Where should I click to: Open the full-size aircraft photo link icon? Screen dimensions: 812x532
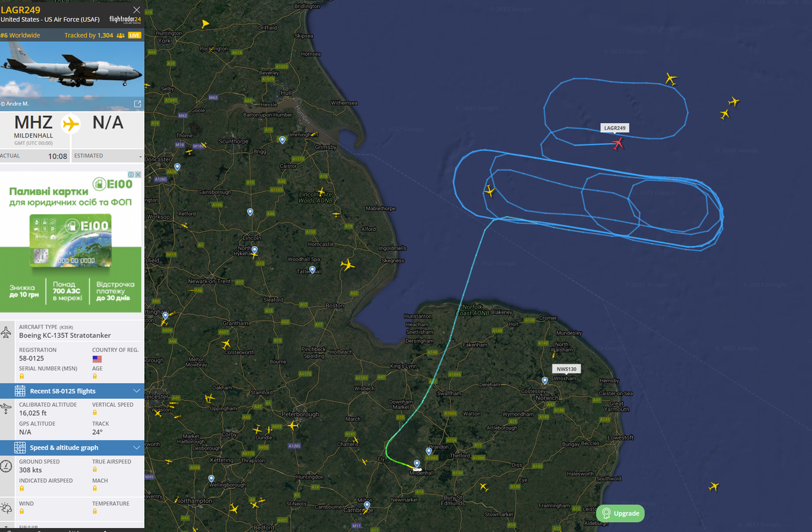coord(138,104)
